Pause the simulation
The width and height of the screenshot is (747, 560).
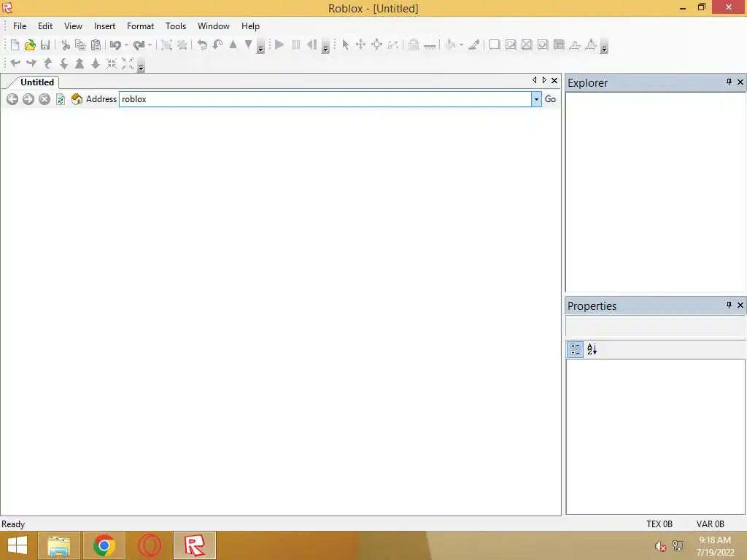[296, 44]
